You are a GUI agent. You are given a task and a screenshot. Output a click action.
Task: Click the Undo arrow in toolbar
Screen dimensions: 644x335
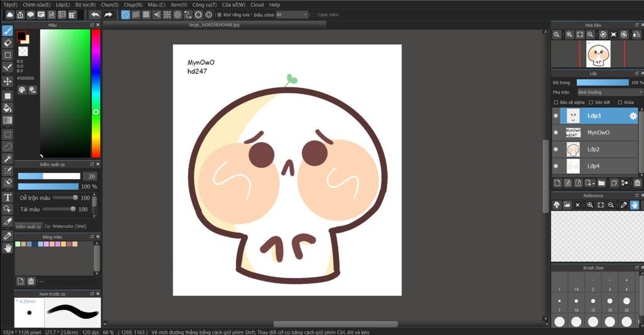click(95, 14)
